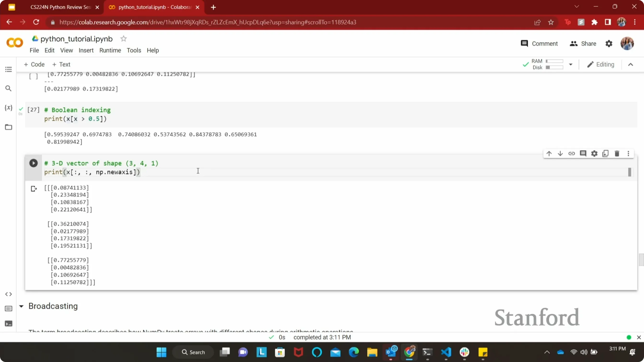Open Chrome tab search chevron
Image resolution: width=644 pixels, height=362 pixels.
(577, 7)
